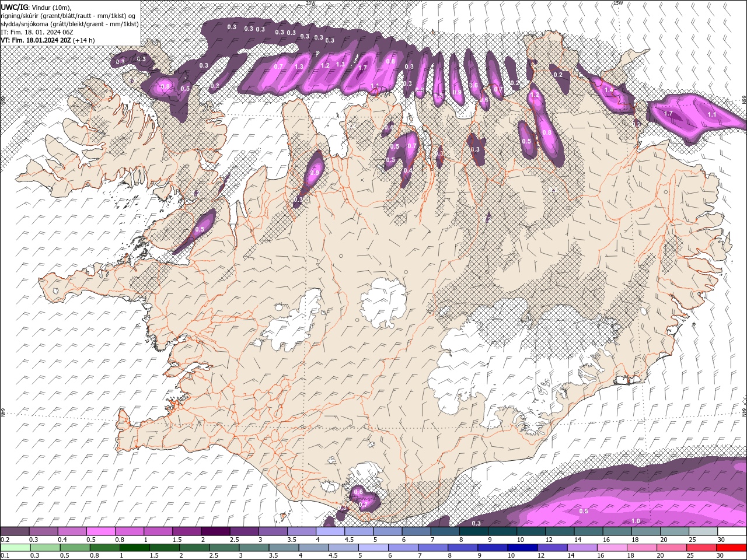Click the 'UWC/IG: Vindur (10m),' title text
This screenshot has height=560, width=747.
pos(36,7)
